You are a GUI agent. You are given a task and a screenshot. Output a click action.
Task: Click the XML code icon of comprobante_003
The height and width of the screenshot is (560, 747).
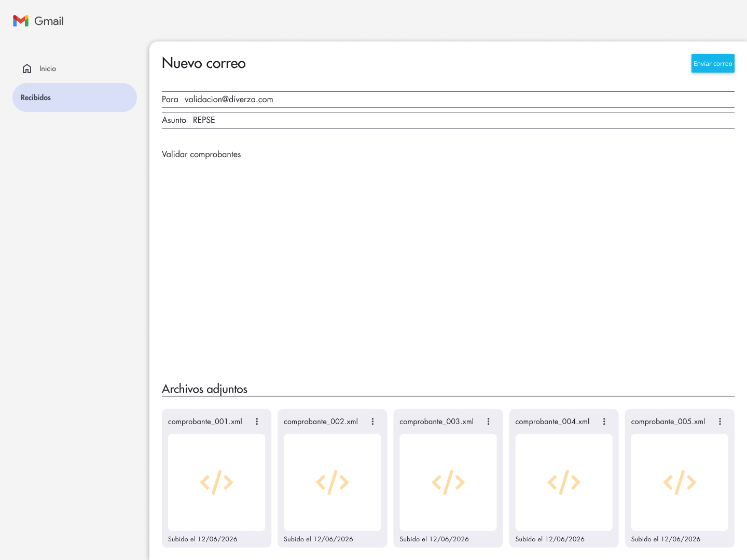coord(448,482)
